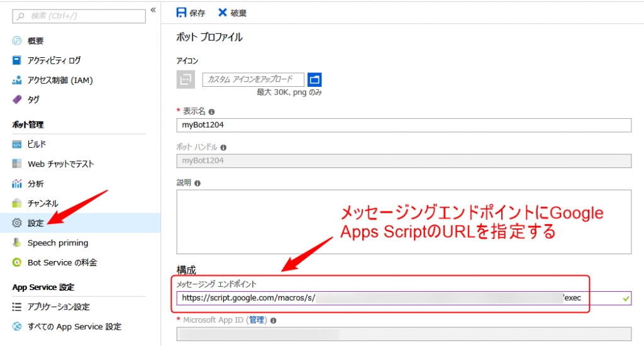
Task: Click the blue folder upload icon
Action: (x=314, y=79)
